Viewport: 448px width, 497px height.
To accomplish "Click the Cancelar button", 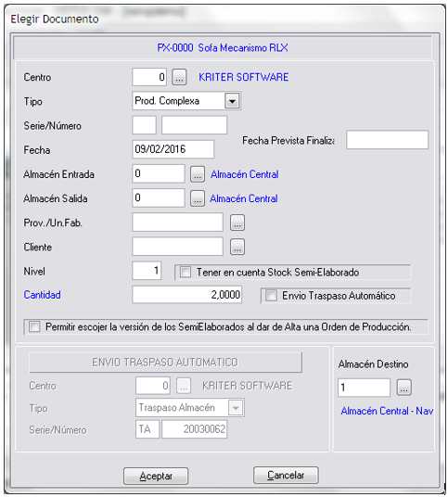I will coord(286,475).
